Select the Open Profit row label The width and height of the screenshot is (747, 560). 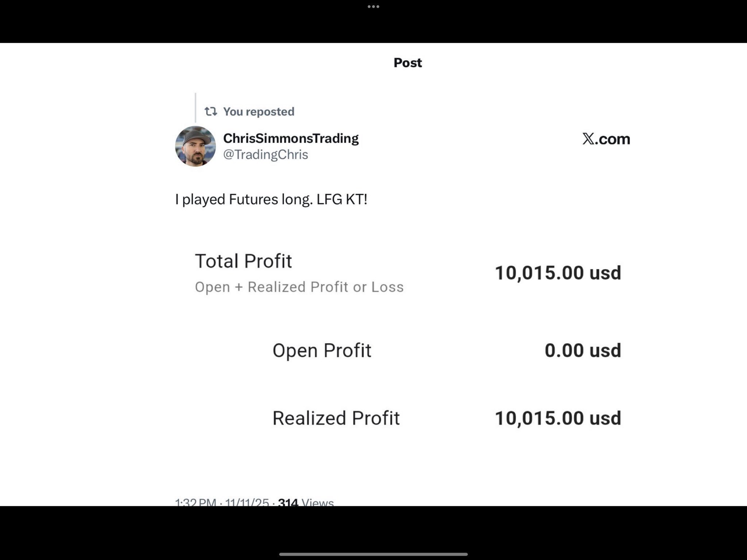[x=322, y=350]
